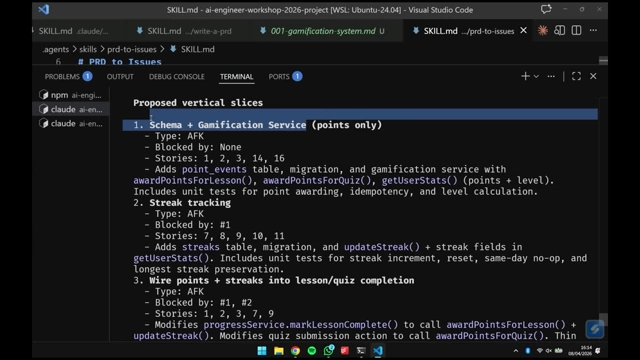Viewport: 640px width, 360px height.
Task: Click the terminal vertical scrollbar thumb
Action: click(603, 319)
